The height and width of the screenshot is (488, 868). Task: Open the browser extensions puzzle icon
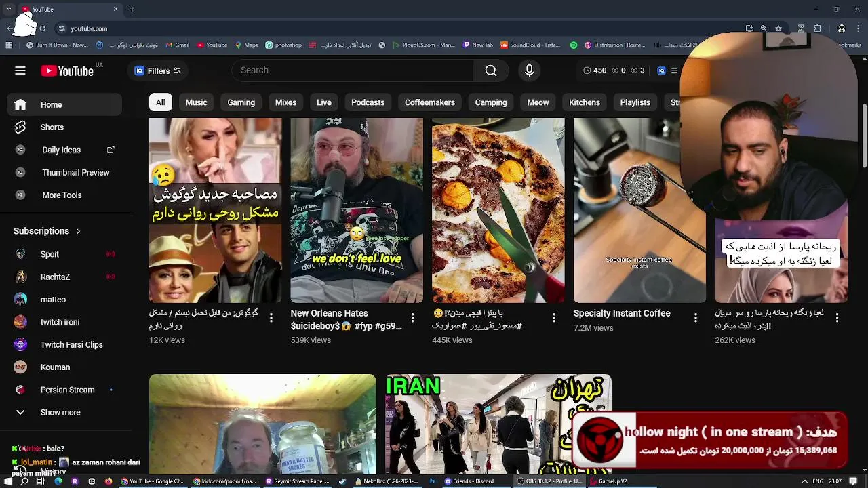pos(818,28)
